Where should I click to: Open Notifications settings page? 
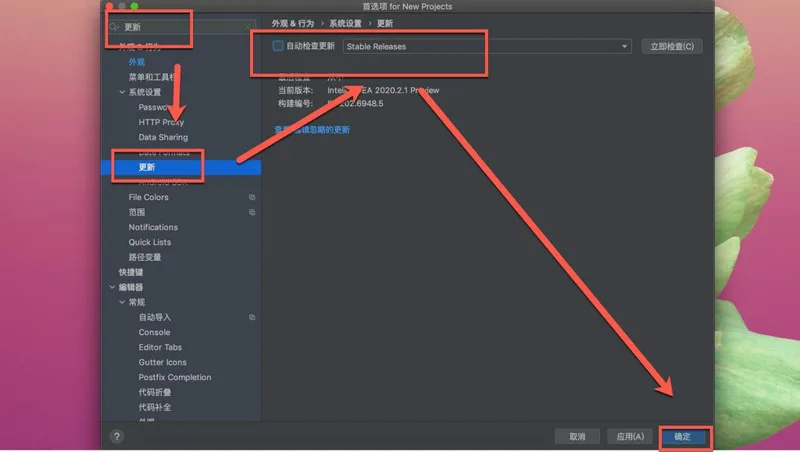click(153, 227)
